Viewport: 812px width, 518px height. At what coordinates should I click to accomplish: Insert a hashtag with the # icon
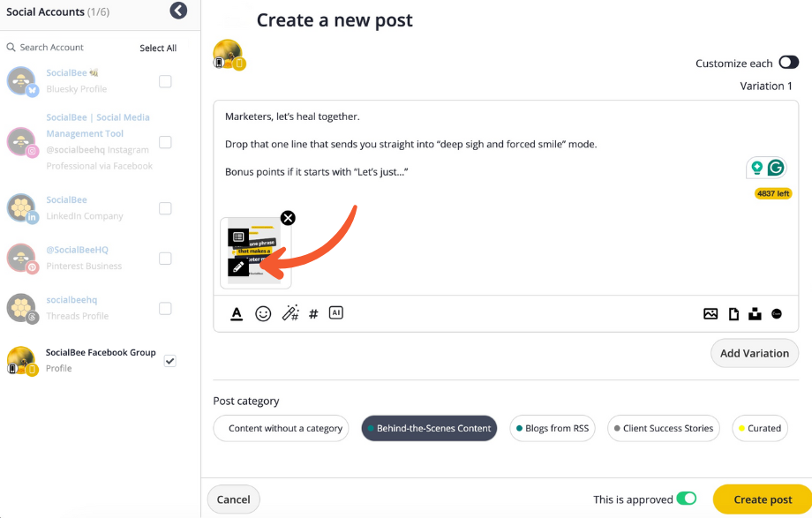coord(313,313)
